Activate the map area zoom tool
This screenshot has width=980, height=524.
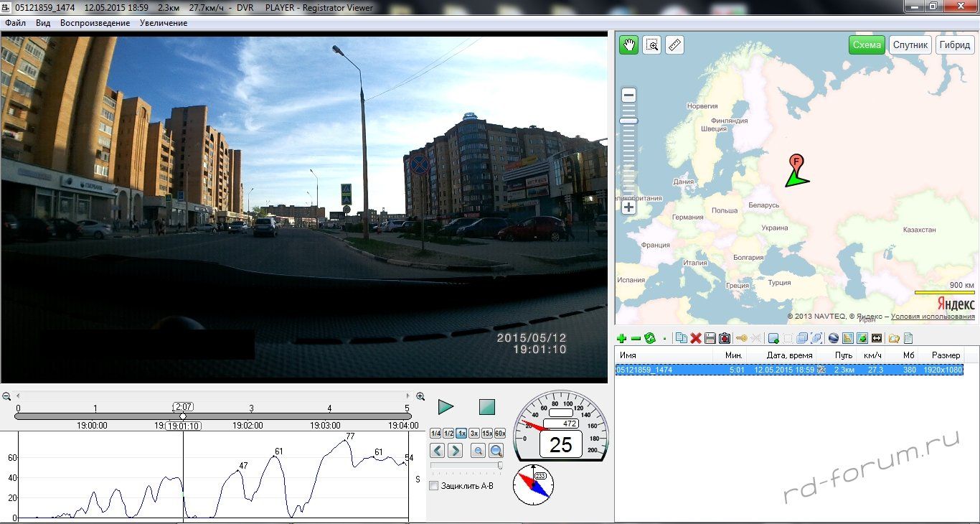pyautogui.click(x=651, y=45)
